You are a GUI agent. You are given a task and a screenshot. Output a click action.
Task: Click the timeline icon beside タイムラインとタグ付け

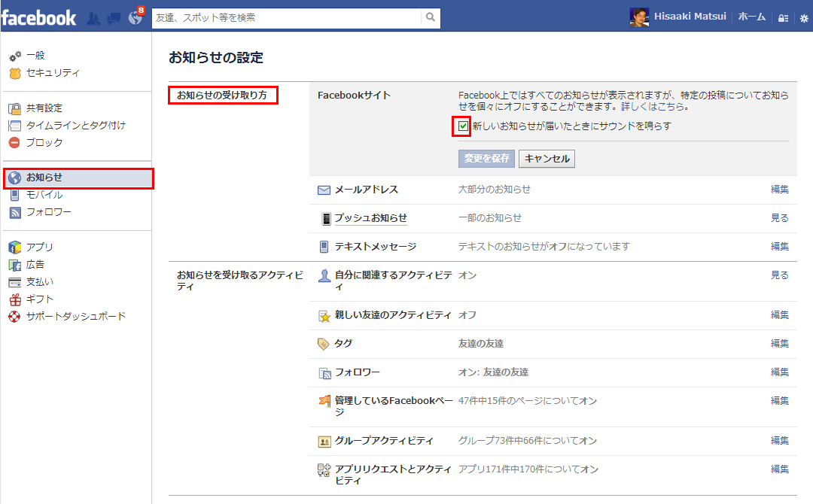[14, 126]
